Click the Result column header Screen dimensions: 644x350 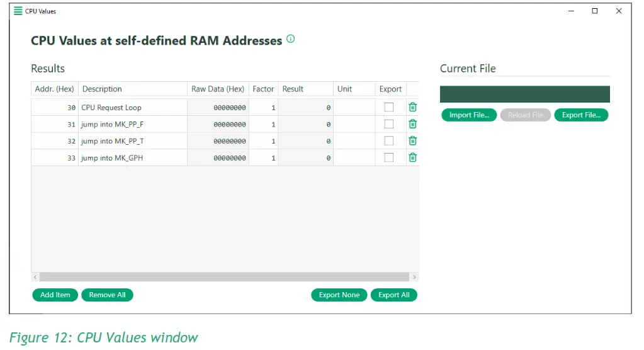point(305,89)
